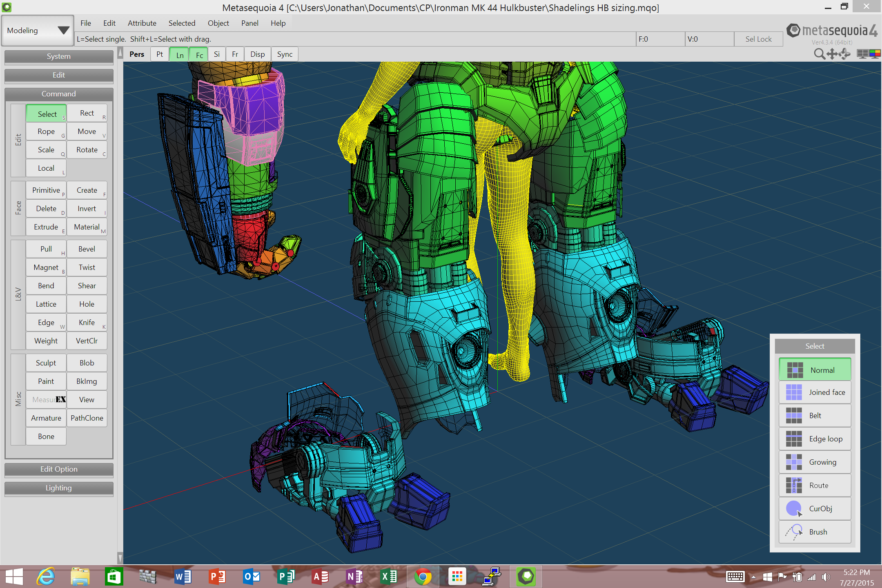Open the Modeling mode dropdown
The image size is (882, 588).
tap(38, 31)
